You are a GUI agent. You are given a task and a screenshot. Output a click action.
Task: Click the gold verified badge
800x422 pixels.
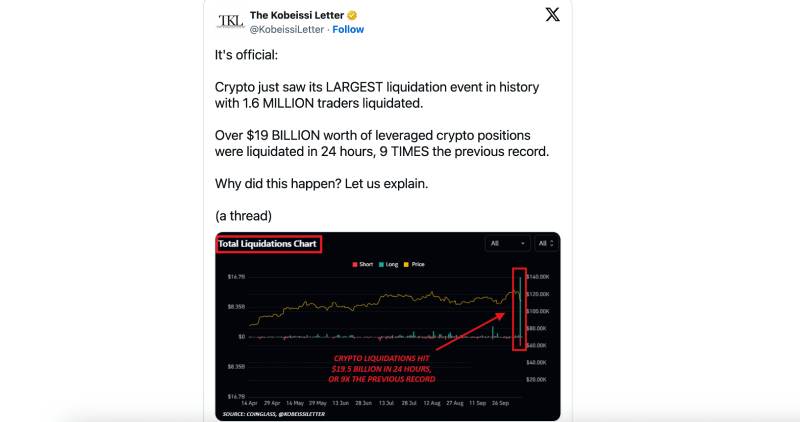352,15
